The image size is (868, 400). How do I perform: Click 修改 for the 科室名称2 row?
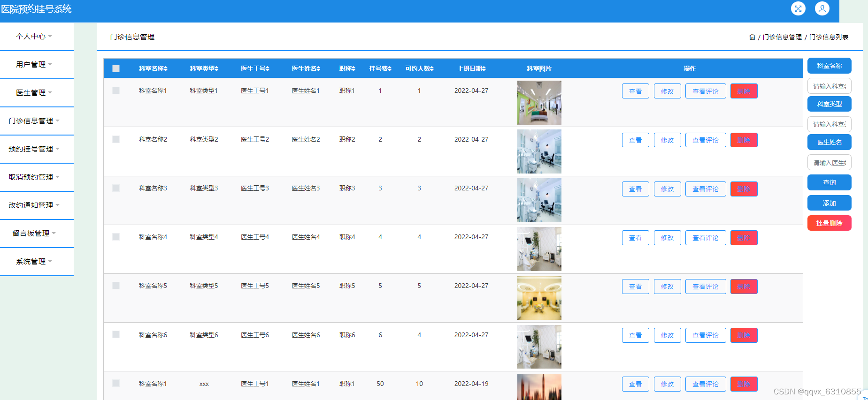coord(667,140)
